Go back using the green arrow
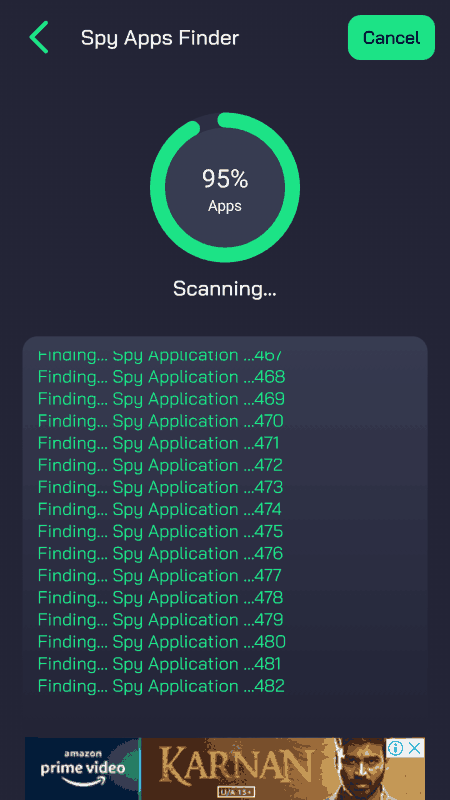The width and height of the screenshot is (450, 800). [x=39, y=37]
